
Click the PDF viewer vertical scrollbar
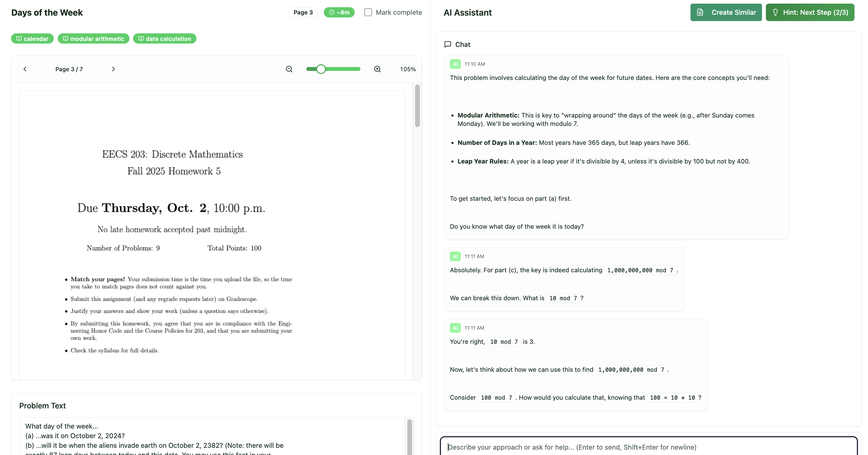pos(417,106)
